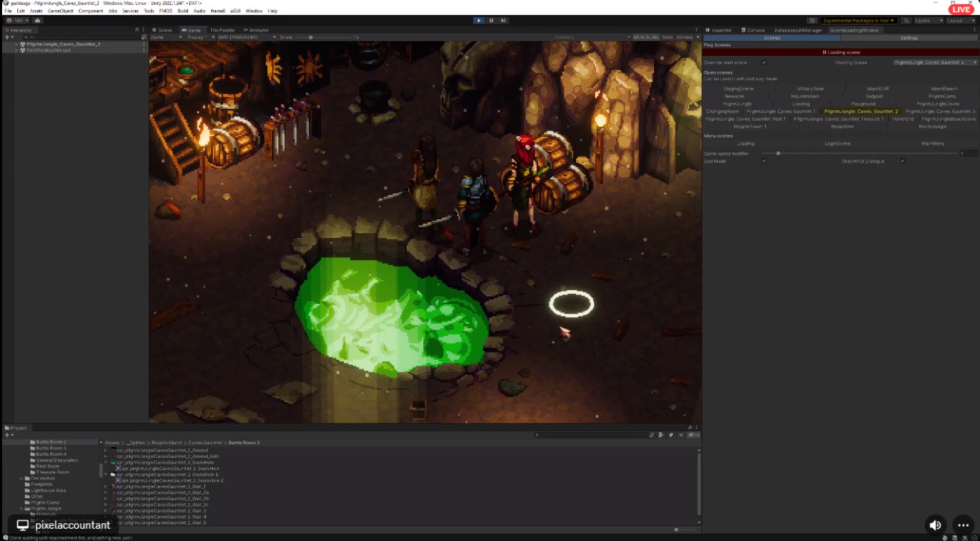This screenshot has width=980, height=541.
Task: Click the PilgrimJungle_Caves_Gauntlet_3 scene button
Action: 940,111
